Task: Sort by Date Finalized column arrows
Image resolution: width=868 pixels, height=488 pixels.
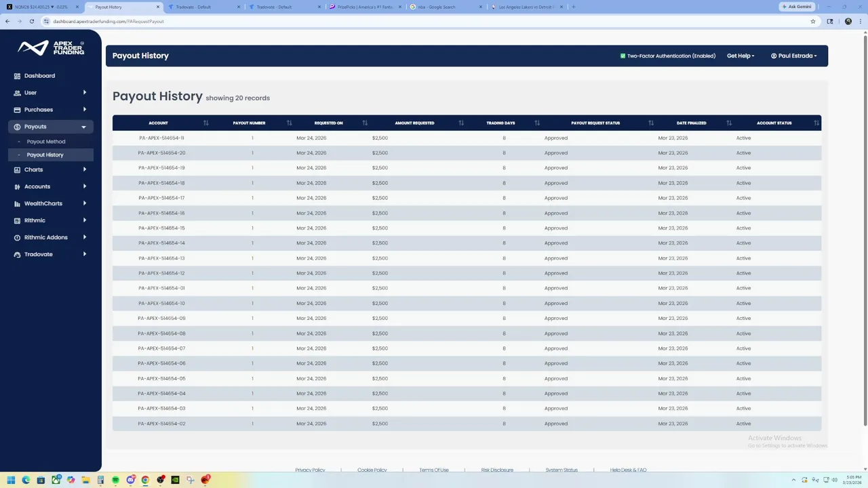Action: click(729, 123)
